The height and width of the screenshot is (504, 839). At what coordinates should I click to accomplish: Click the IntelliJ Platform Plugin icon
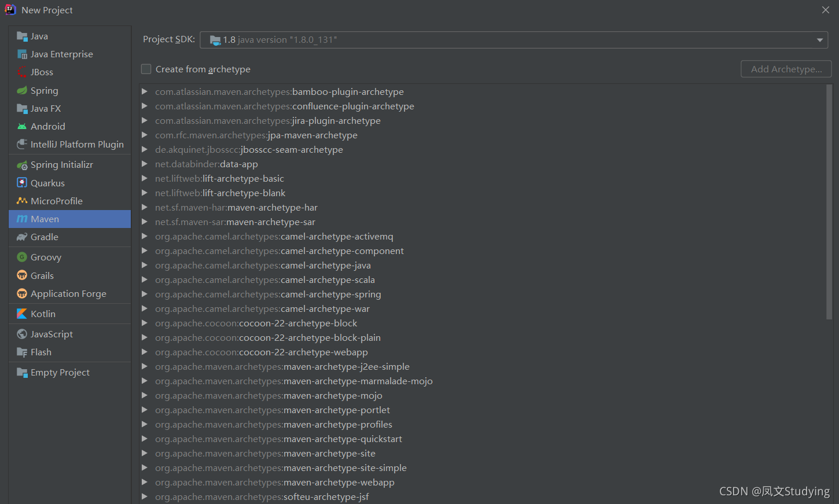point(22,145)
